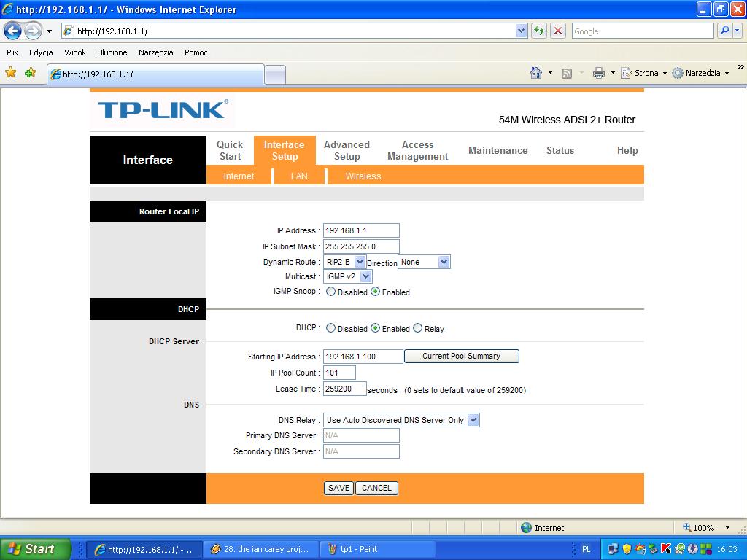
Task: Select DHCP Enabled radio button
Action: pyautogui.click(x=376, y=328)
